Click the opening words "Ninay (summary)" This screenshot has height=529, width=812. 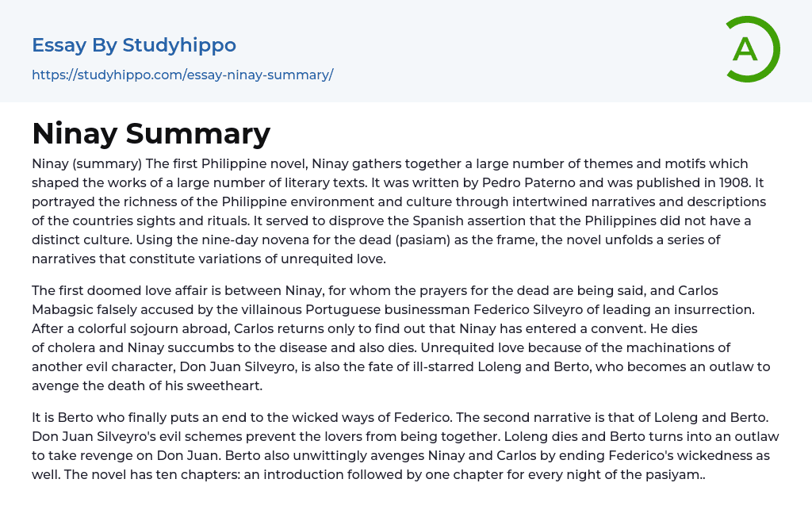tap(83, 164)
